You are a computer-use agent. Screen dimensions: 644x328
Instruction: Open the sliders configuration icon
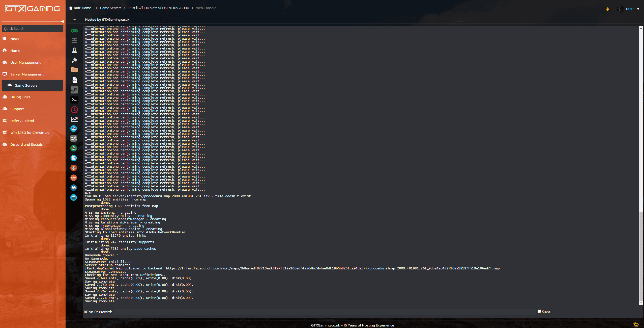click(x=74, y=40)
